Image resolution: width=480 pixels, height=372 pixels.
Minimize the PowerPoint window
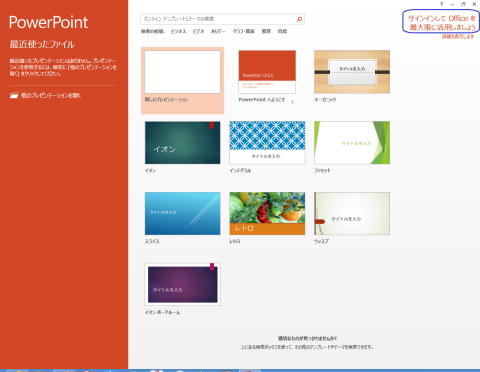452,4
